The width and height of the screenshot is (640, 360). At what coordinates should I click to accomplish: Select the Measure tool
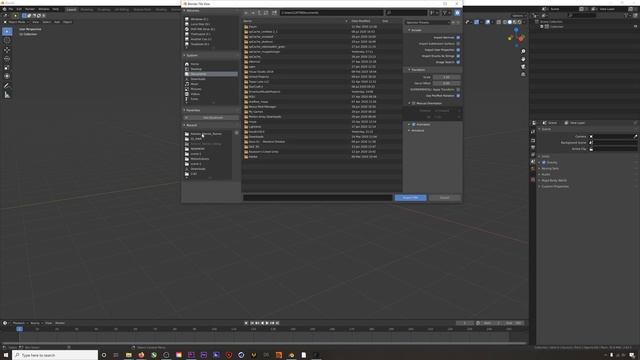coord(7,95)
